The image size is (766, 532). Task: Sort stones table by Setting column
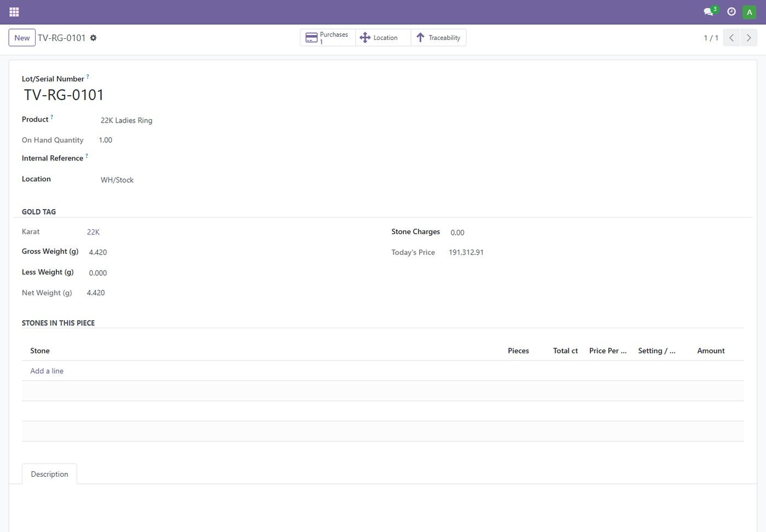(657, 351)
